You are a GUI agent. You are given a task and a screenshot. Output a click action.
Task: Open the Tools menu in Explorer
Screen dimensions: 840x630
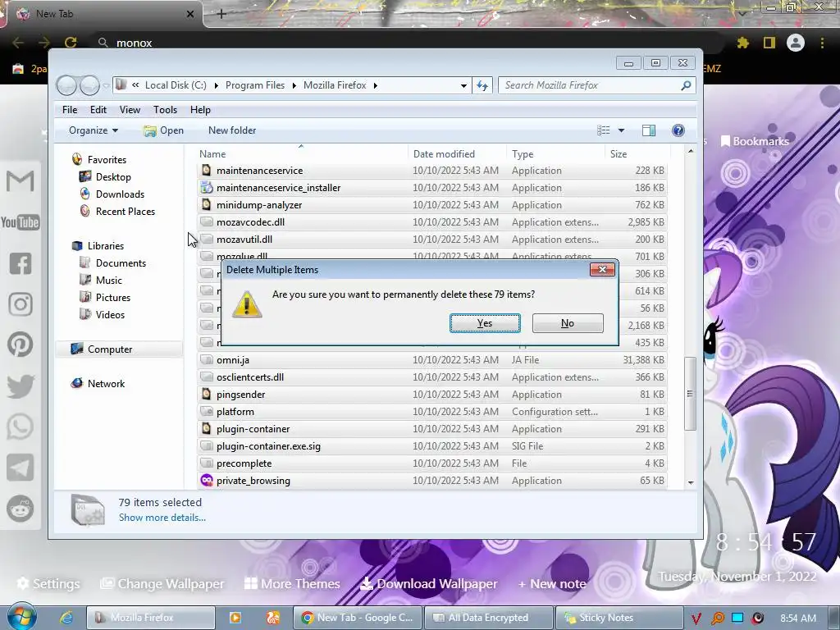(165, 110)
